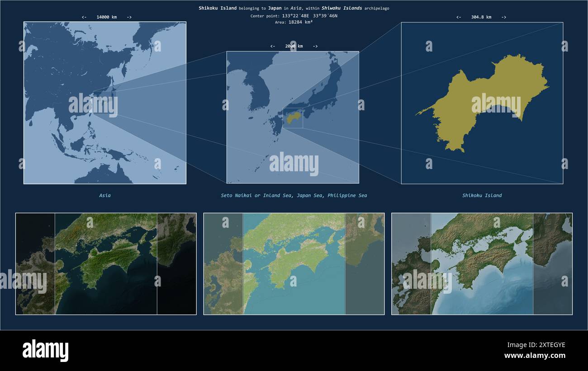Viewport: 588px width, 371px height.
Task: Click the '304.8 km' scale label
Action: point(481,17)
